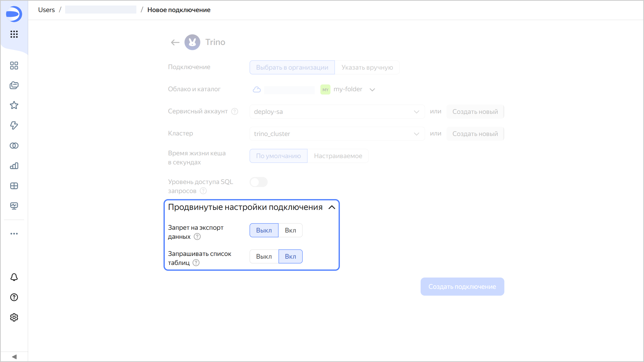Click Создать подключение button
This screenshot has height=362, width=644.
point(462,287)
